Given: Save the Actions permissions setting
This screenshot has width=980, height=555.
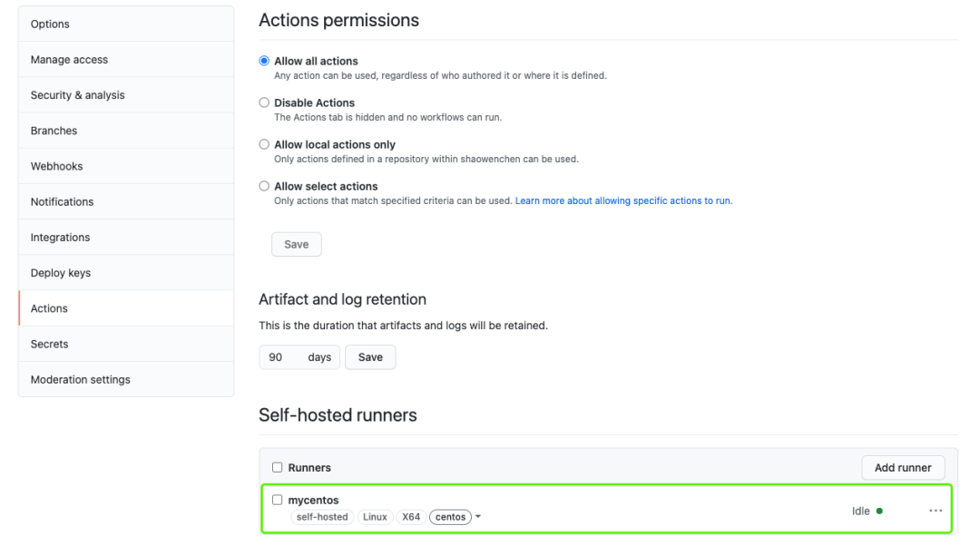Looking at the screenshot, I should (x=297, y=244).
